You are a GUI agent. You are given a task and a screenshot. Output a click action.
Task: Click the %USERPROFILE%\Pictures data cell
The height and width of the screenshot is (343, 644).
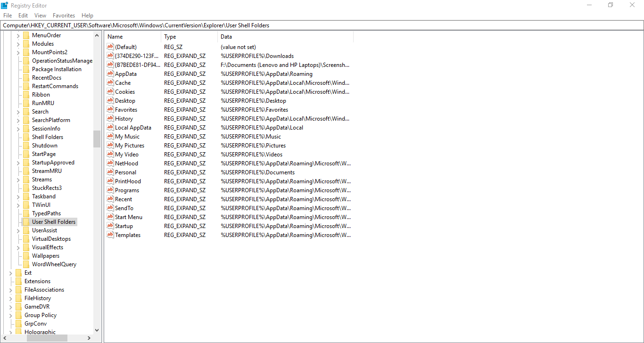[253, 146]
